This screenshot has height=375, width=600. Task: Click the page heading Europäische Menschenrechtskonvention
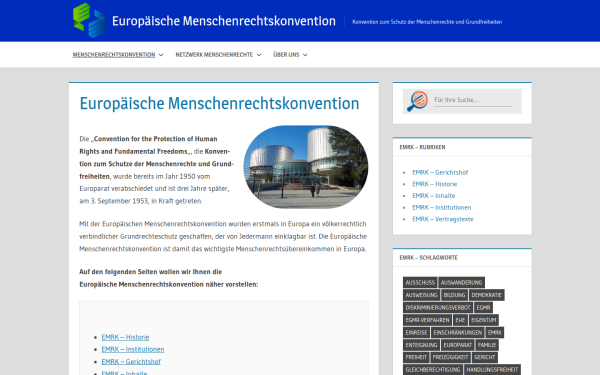[x=219, y=103]
